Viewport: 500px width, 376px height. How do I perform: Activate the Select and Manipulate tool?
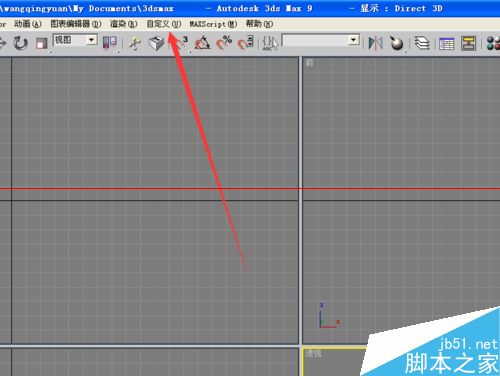(135, 43)
